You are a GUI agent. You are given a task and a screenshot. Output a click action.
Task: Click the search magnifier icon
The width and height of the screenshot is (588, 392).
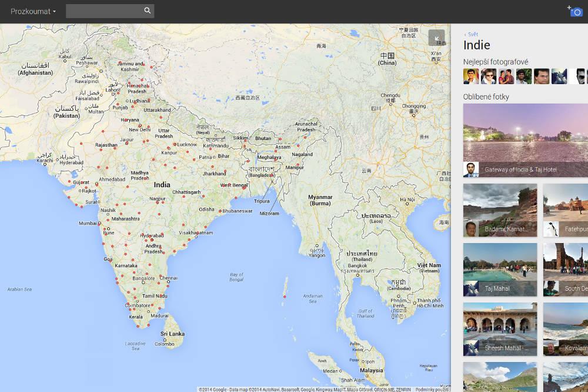click(x=148, y=11)
